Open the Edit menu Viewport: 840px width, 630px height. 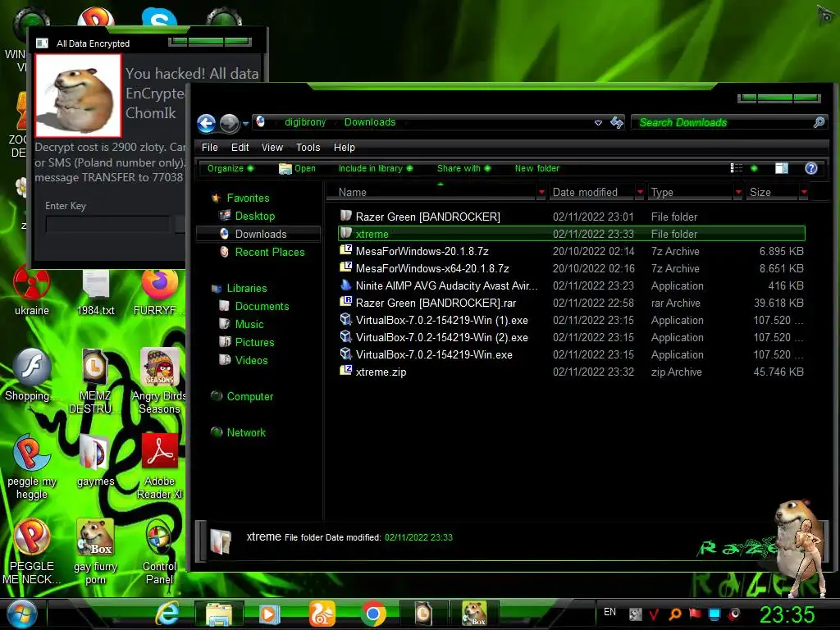240,148
